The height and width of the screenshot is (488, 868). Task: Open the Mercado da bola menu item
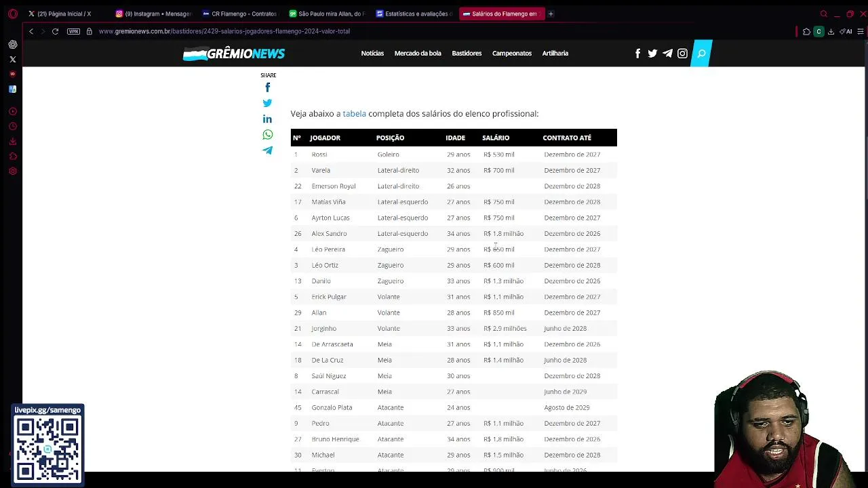[418, 54]
